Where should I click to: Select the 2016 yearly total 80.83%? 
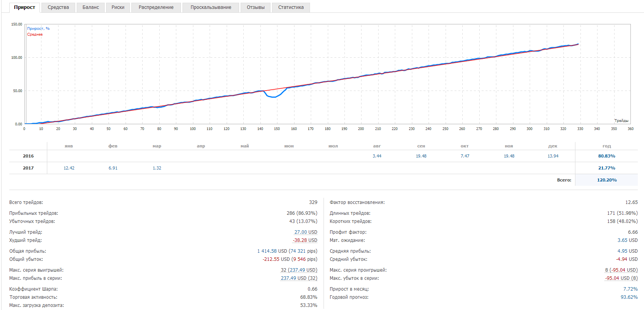point(606,156)
